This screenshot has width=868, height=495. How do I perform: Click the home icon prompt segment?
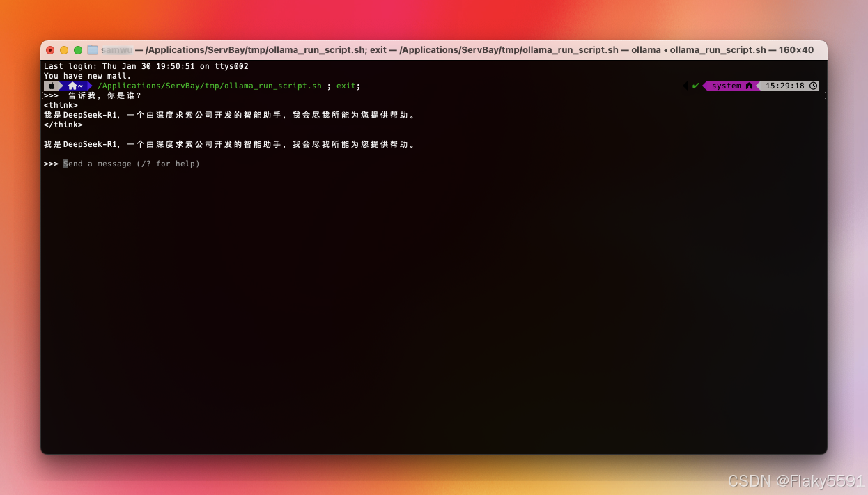(76, 86)
